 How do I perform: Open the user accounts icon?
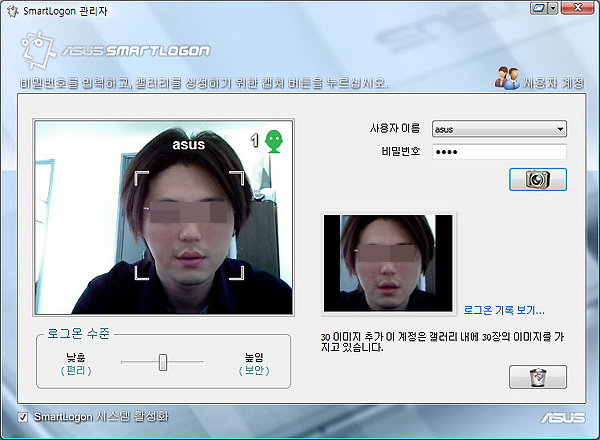[507, 78]
